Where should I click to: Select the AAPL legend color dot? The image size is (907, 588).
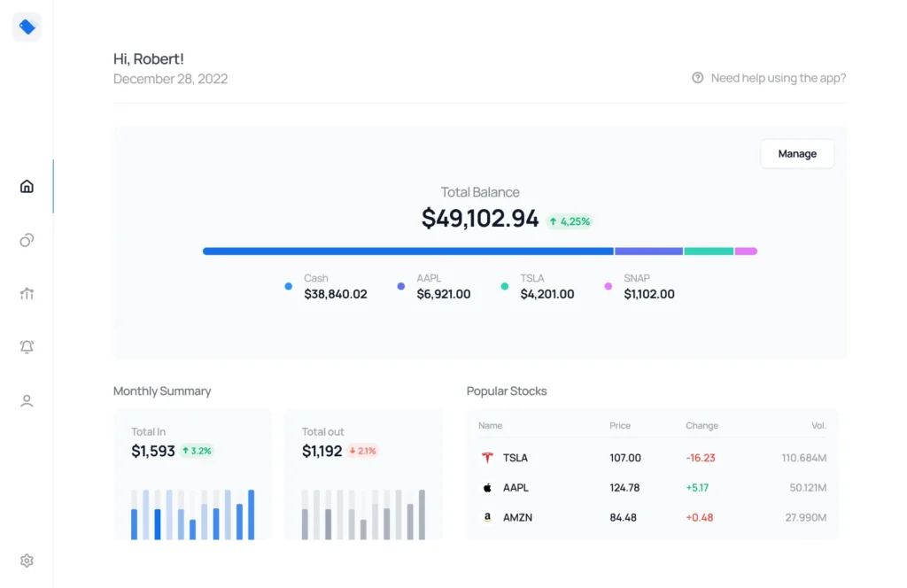[x=401, y=286]
